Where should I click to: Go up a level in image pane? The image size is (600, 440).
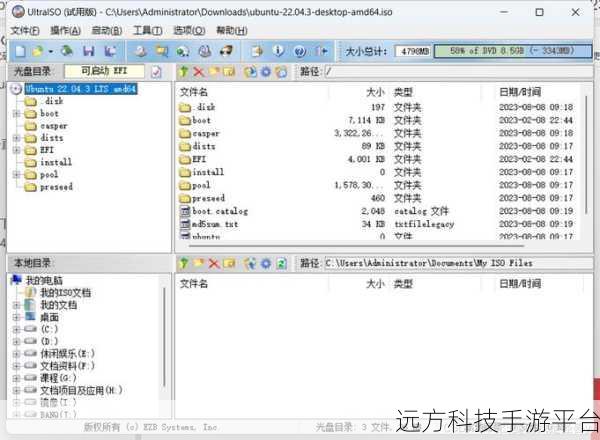click(x=184, y=72)
